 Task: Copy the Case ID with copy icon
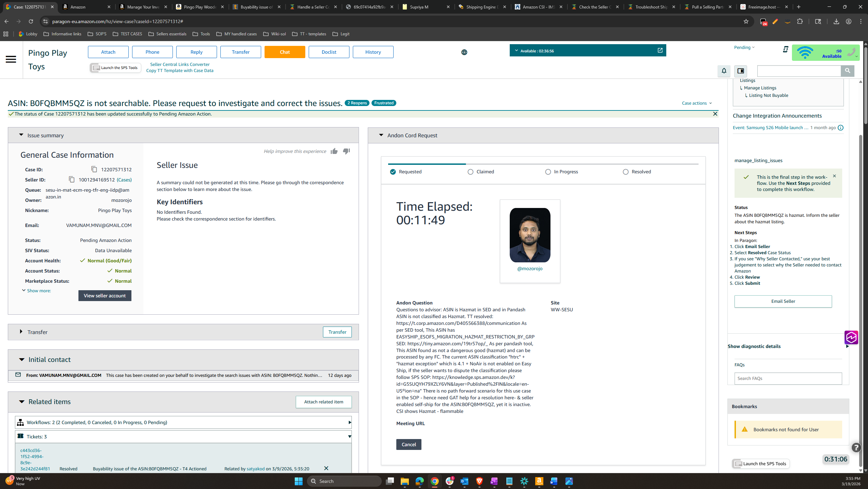(94, 169)
